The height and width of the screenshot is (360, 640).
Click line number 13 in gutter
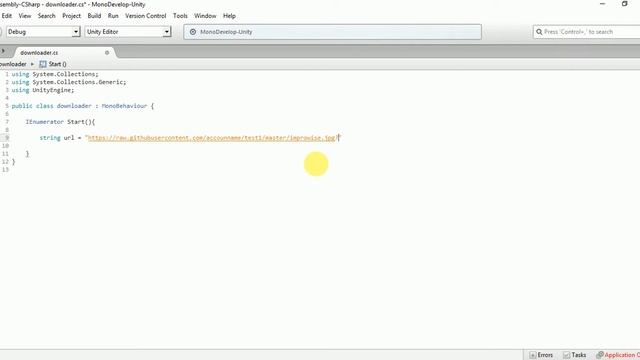[x=5, y=170]
